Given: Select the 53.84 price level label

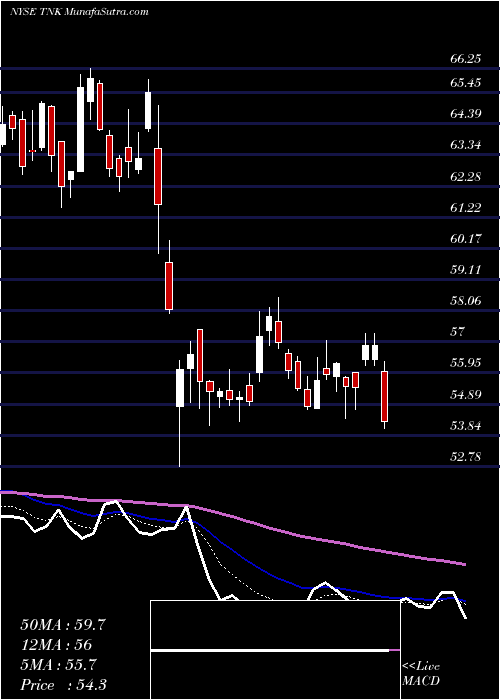Looking at the screenshot, I should pos(466,425).
